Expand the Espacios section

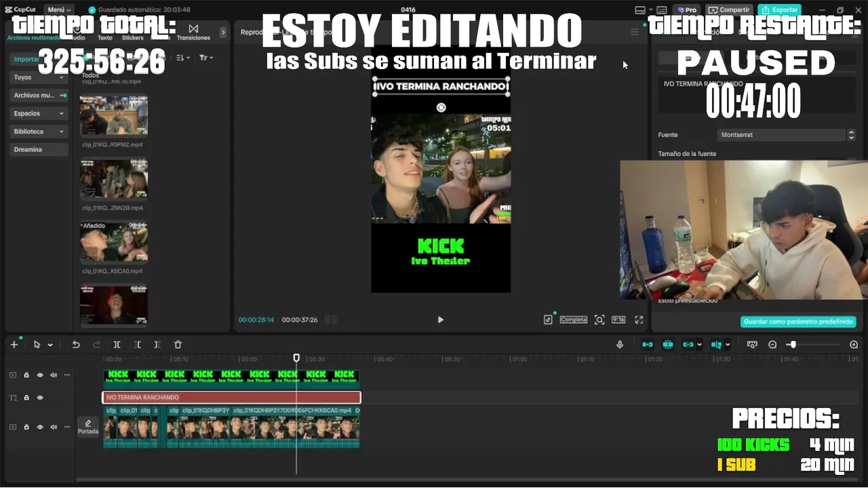39,113
